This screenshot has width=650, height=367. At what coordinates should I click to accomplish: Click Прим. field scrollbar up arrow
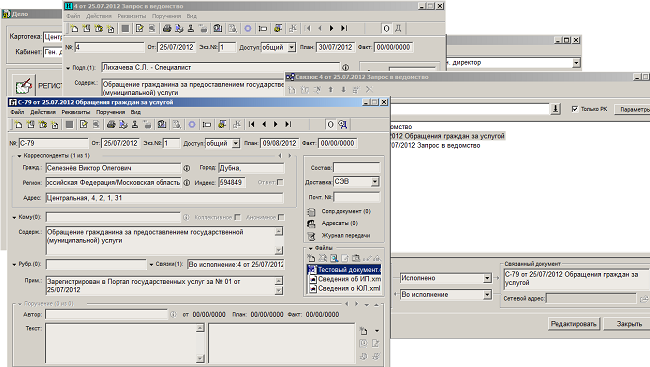279,281
